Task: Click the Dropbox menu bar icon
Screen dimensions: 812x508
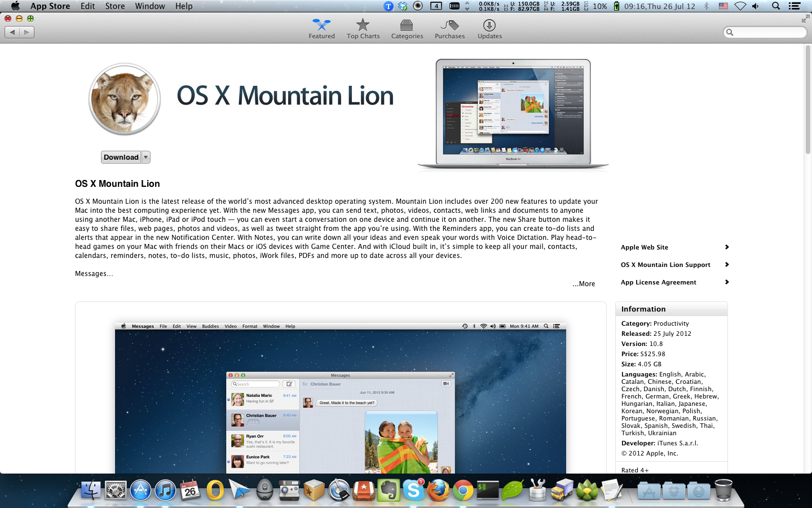Action: coord(403,6)
